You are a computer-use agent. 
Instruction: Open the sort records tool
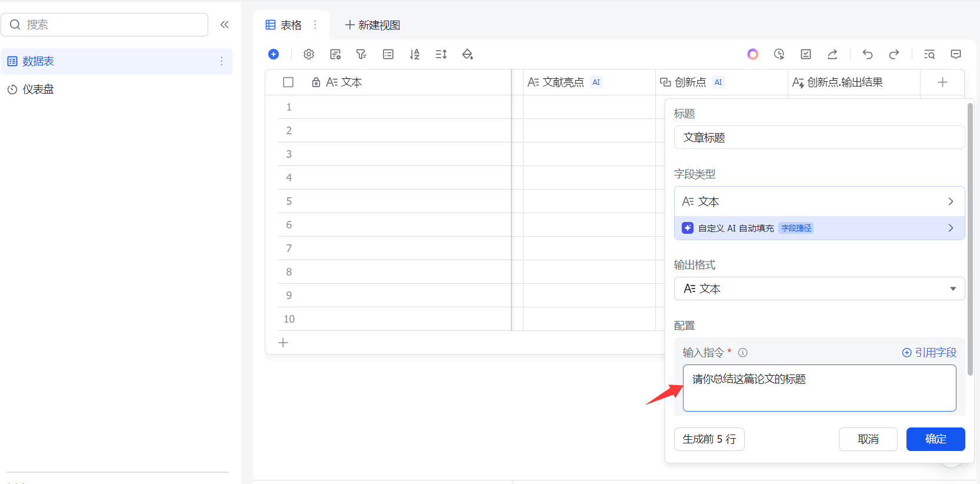tap(415, 54)
